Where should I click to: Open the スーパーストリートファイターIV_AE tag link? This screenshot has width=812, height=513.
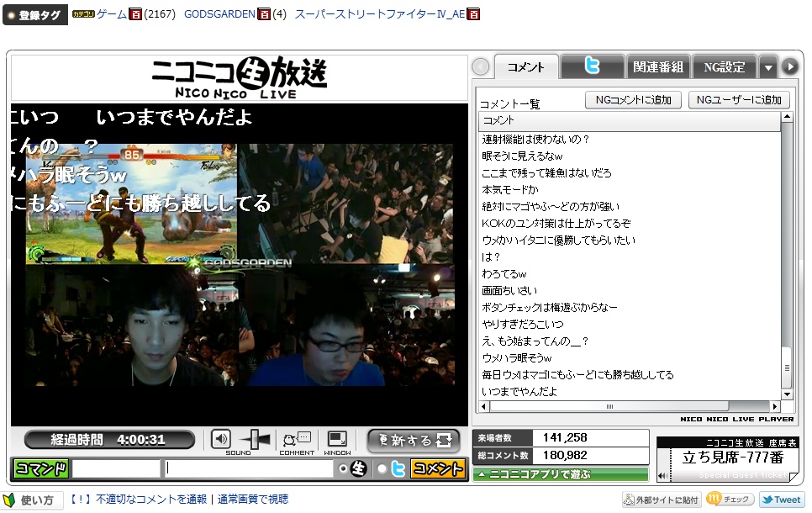pos(380,14)
